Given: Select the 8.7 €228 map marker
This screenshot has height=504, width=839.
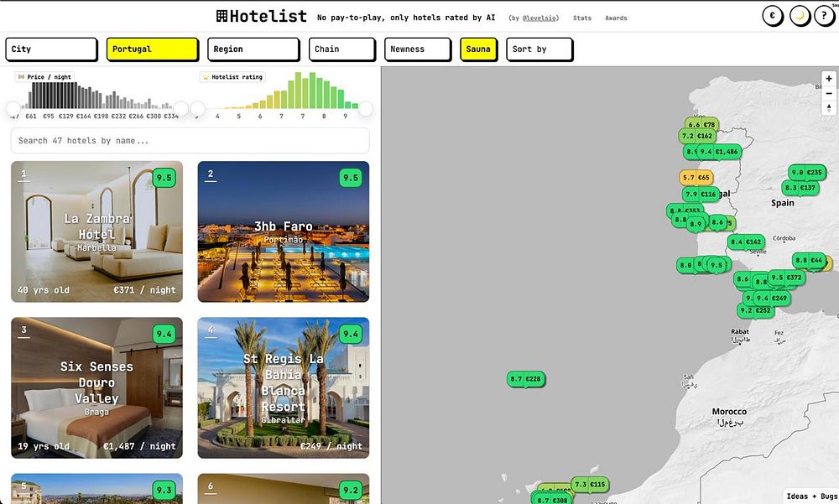Looking at the screenshot, I should click(526, 379).
